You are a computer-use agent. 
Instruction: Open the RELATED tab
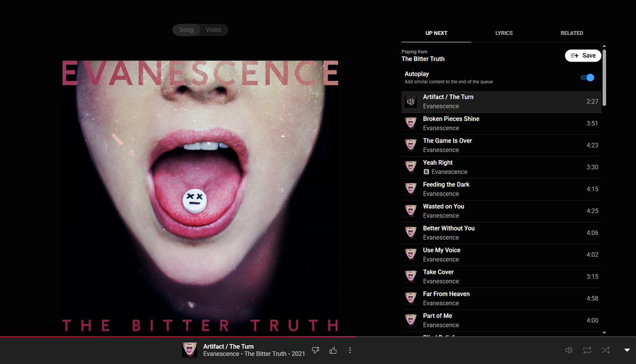[x=572, y=33]
